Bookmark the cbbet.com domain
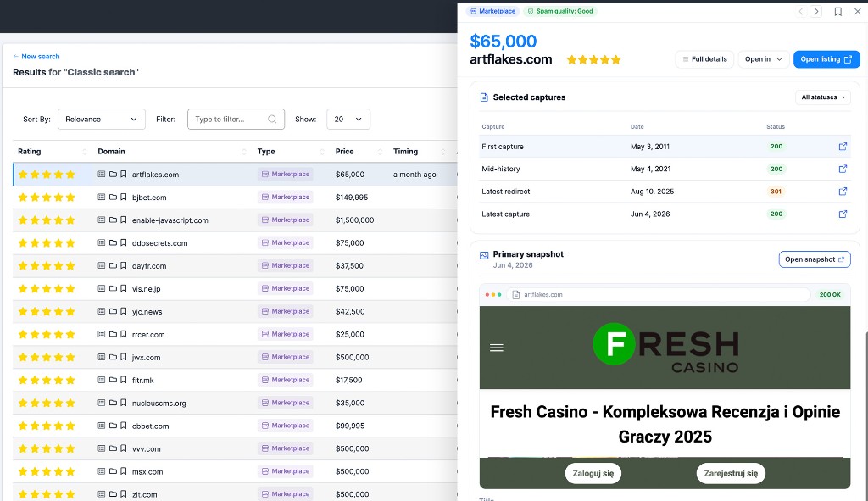 pyautogui.click(x=124, y=426)
